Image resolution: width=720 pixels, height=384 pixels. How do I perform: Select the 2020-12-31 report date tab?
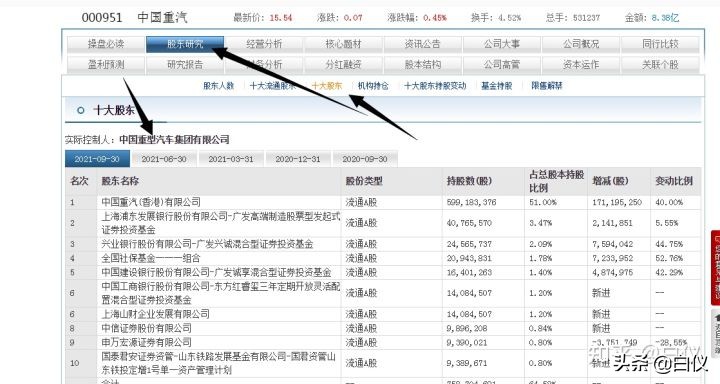[298, 159]
